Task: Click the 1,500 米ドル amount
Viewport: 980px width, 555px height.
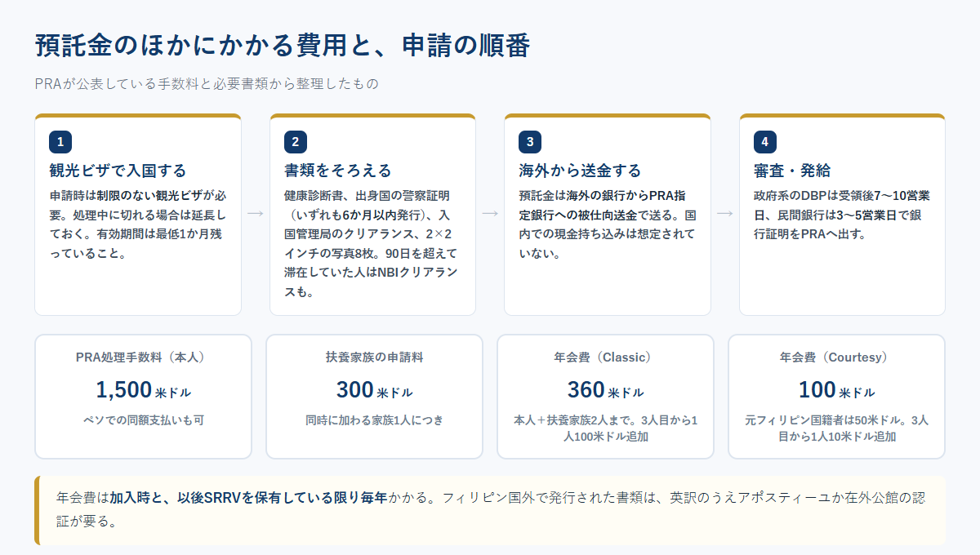Action: pyautogui.click(x=143, y=390)
